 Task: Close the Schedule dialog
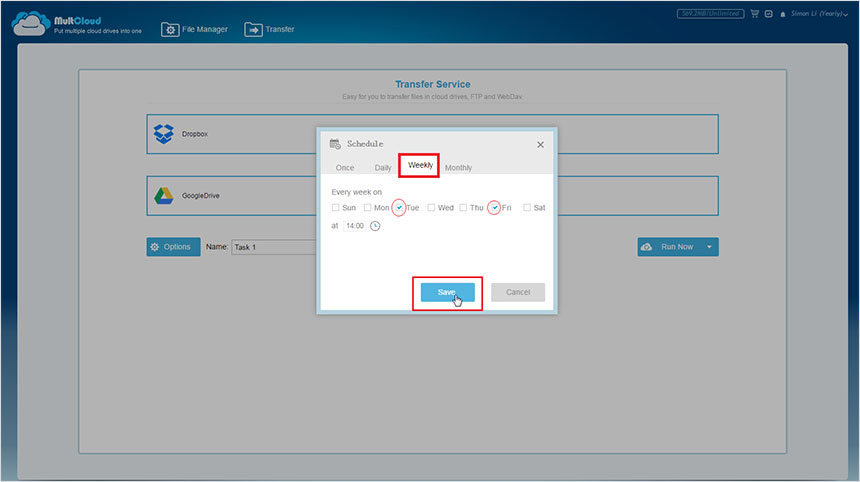[540, 145]
